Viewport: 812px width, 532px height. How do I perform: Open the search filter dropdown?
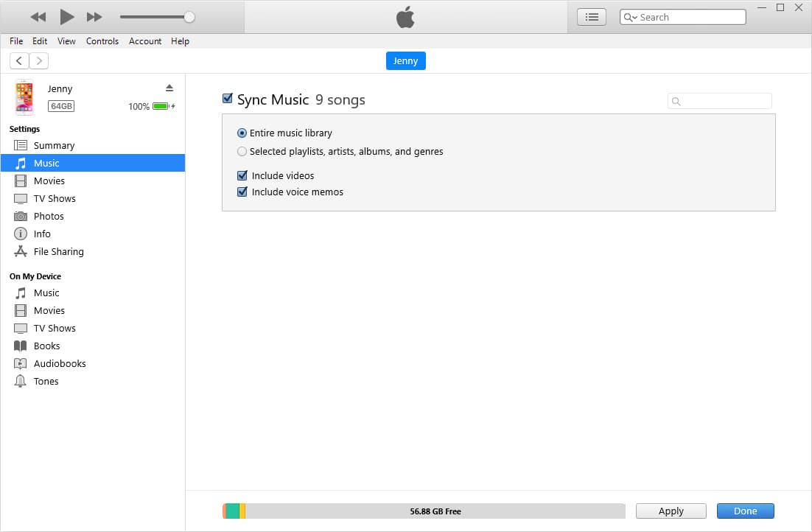631,16
